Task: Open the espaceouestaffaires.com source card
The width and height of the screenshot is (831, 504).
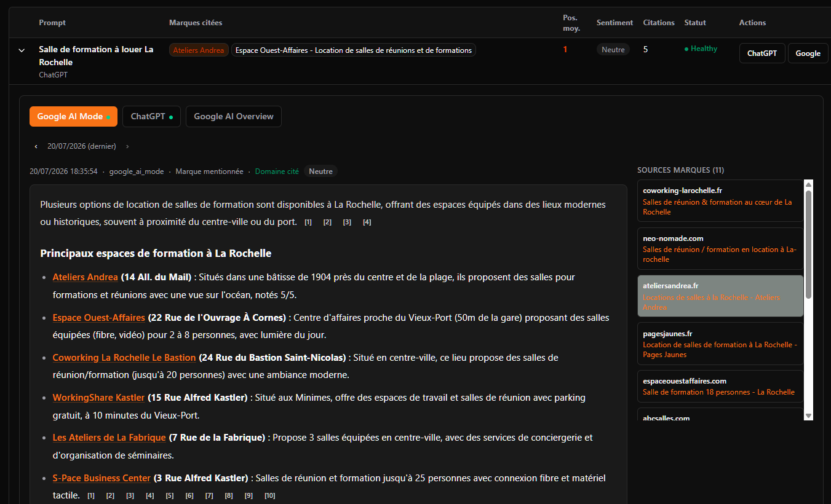Action: click(x=720, y=386)
